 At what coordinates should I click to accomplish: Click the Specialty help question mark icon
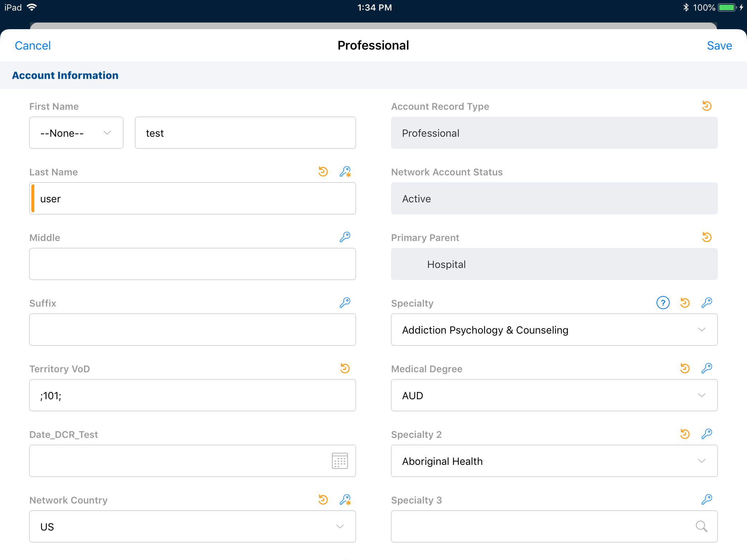[663, 303]
